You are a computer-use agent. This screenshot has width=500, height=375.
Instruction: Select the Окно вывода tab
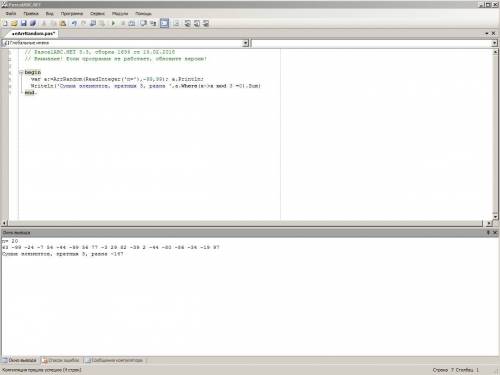coord(19,360)
